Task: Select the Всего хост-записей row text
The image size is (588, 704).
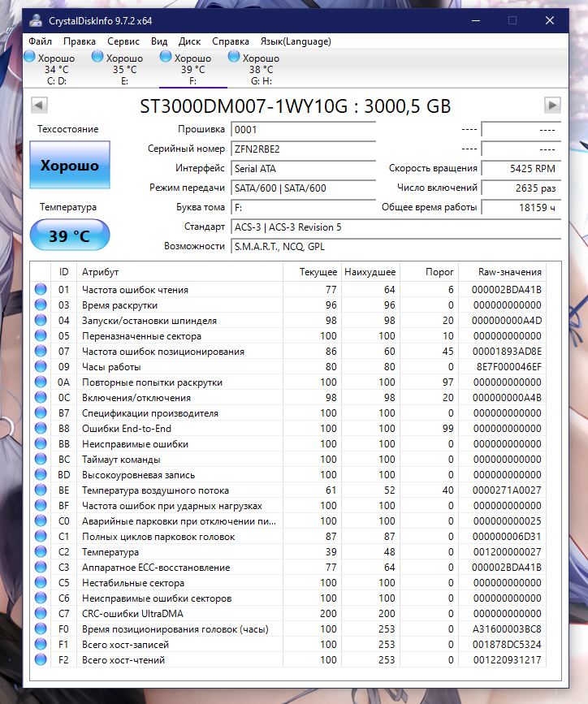Action: coord(125,644)
